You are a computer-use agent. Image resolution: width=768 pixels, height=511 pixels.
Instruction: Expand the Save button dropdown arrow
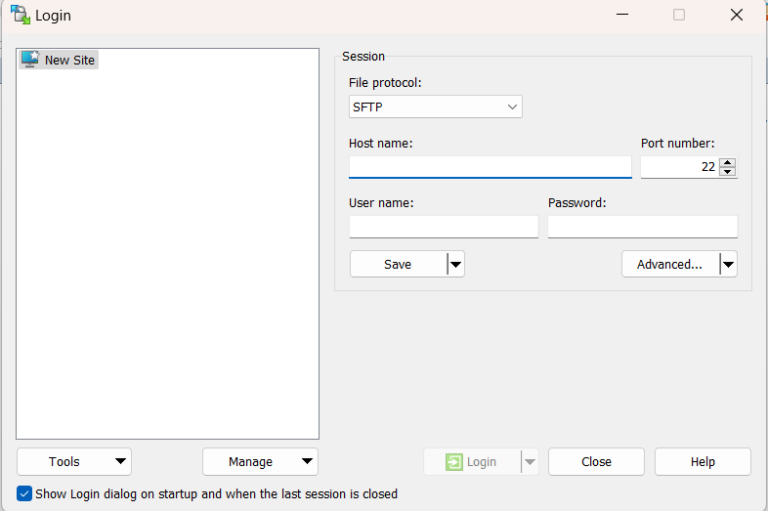pyautogui.click(x=456, y=264)
